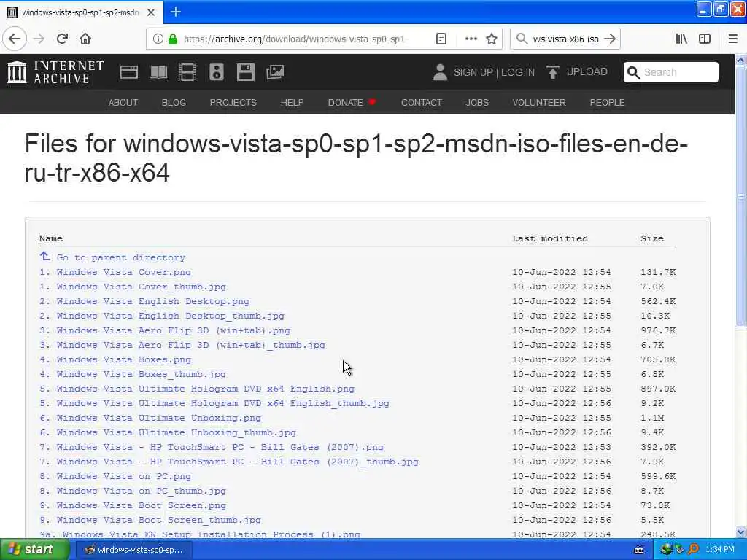Toggle Reader View in address bar
Screen dimensions: 747x560
tap(441, 39)
